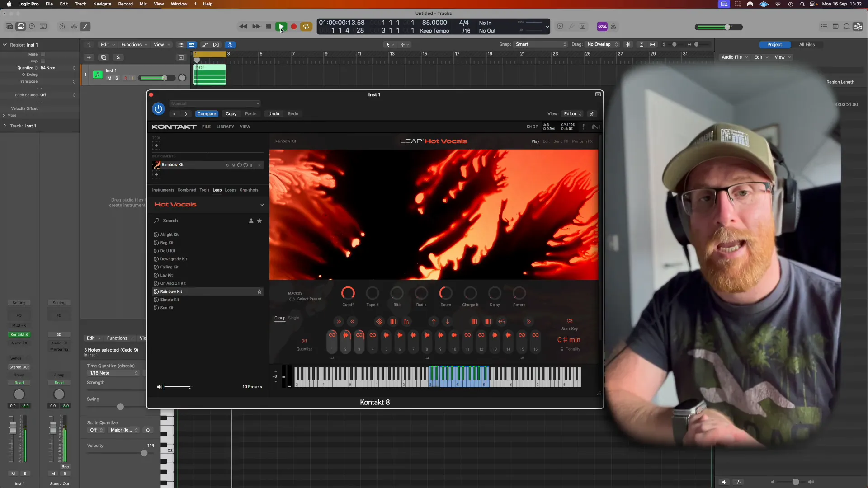Click SHOP in Kontakt header
868x488 pixels.
click(532, 127)
